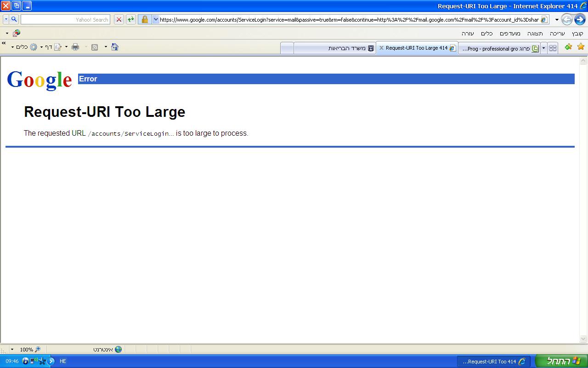Open the recent pages dropdown next to Back

pyautogui.click(x=557, y=20)
